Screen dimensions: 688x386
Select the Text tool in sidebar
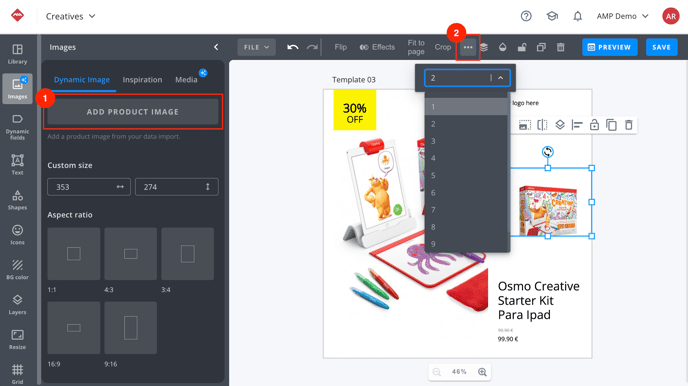[18, 164]
